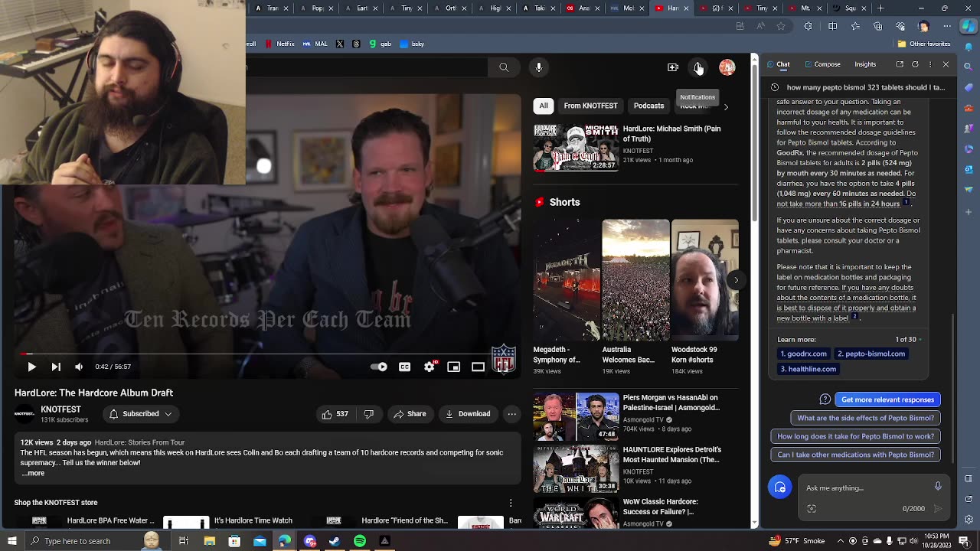Open Spotify from the taskbar
980x551 pixels.
click(x=360, y=541)
